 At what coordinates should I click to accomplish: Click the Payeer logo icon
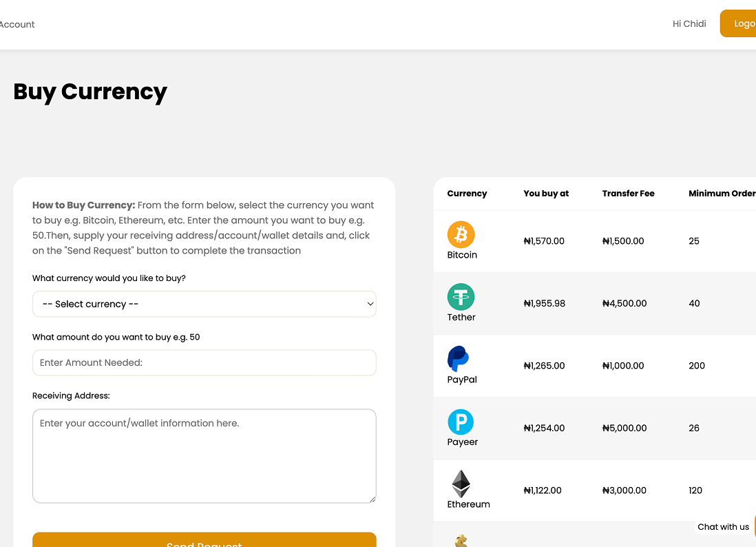(461, 422)
